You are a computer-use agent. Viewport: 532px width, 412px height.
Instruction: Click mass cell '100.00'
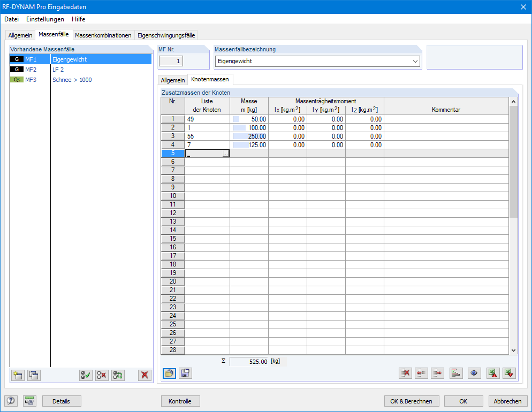point(249,128)
